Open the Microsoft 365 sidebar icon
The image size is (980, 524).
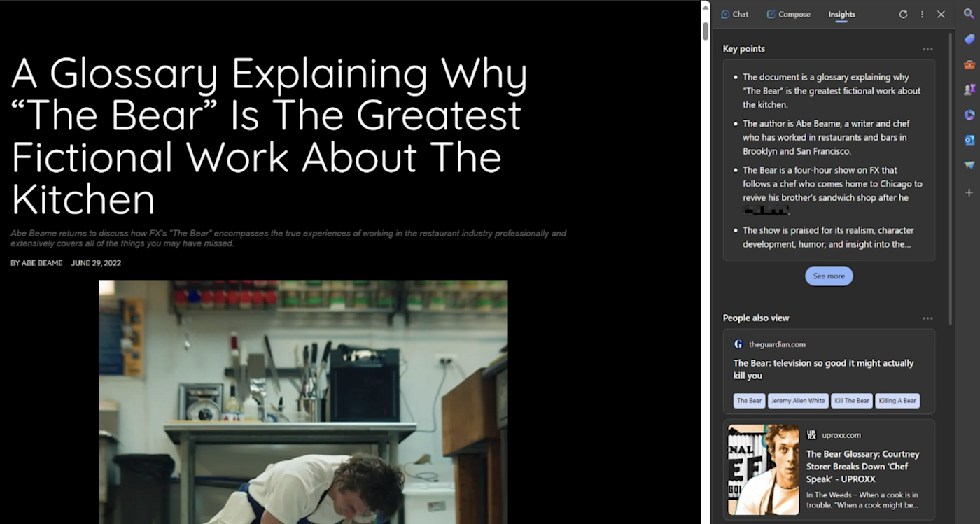pos(969,115)
